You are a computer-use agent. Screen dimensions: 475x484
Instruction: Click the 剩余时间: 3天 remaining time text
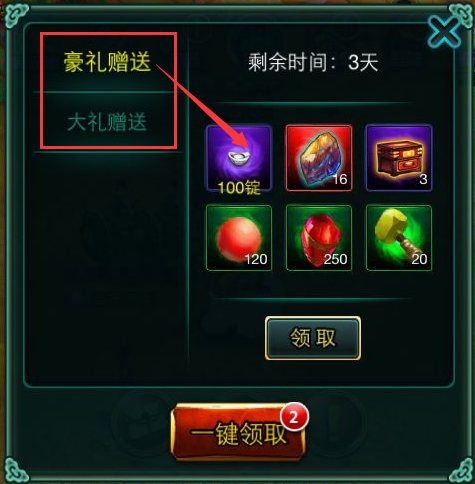313,62
